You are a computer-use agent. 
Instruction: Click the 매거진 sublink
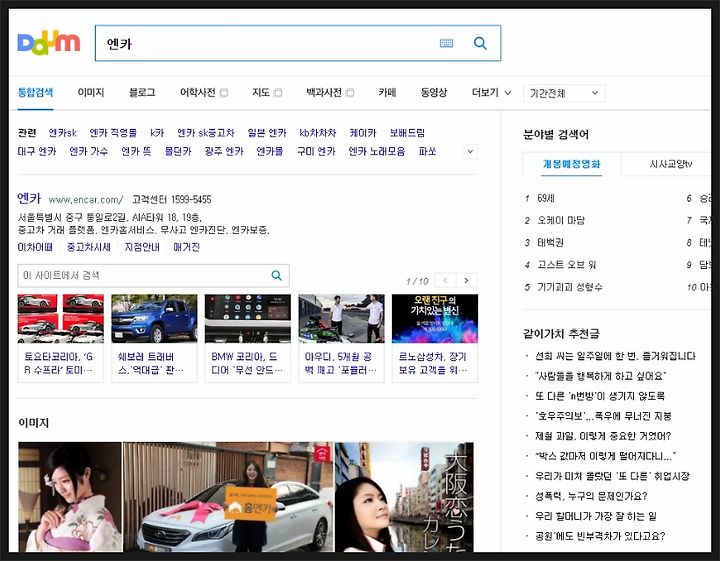[186, 247]
